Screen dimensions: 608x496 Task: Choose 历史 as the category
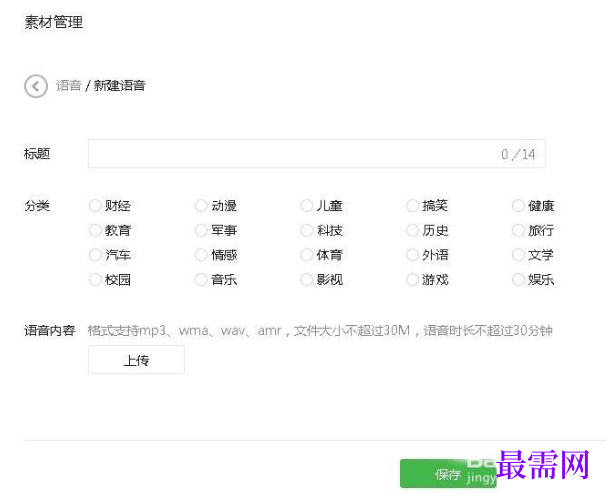tap(412, 230)
